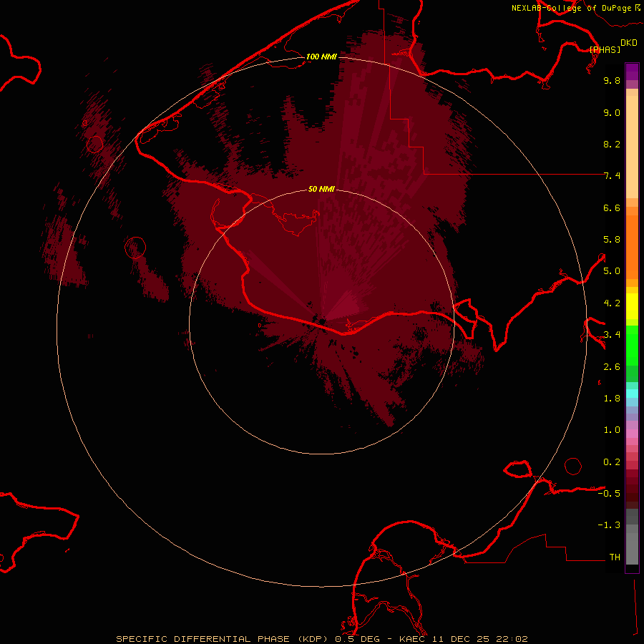Pick the pink segment of the color scale
Screen dimensions: 644x644
[x=632, y=434]
